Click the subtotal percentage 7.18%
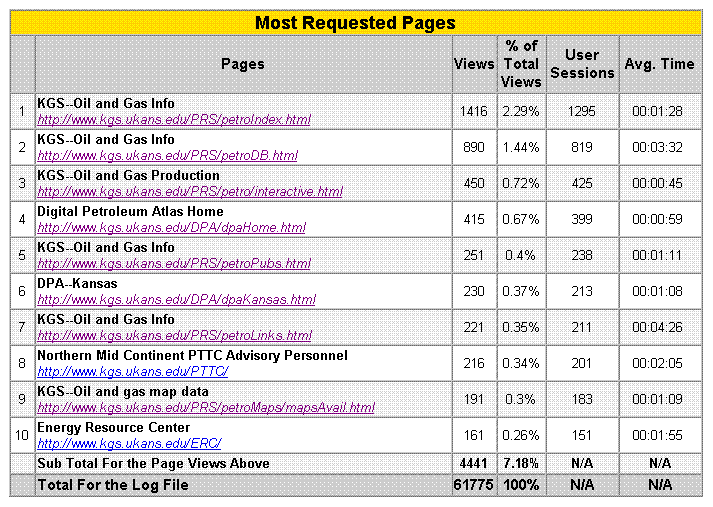 coord(521,463)
